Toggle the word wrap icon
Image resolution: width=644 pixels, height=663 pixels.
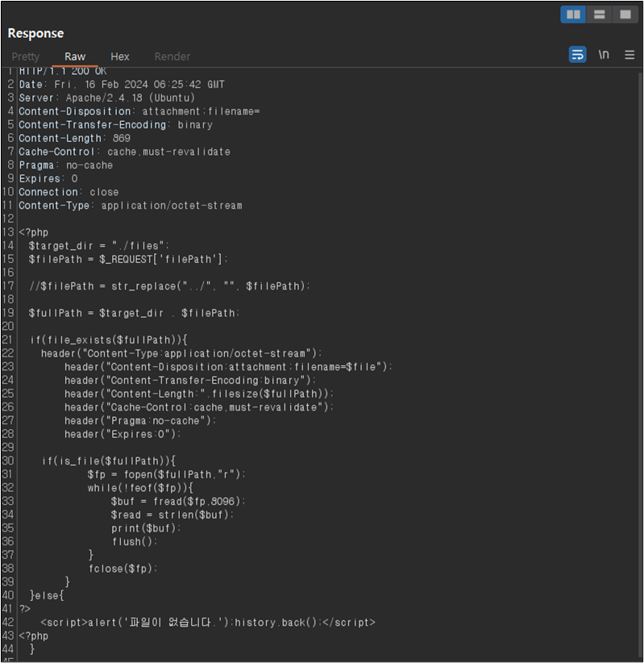tap(577, 55)
